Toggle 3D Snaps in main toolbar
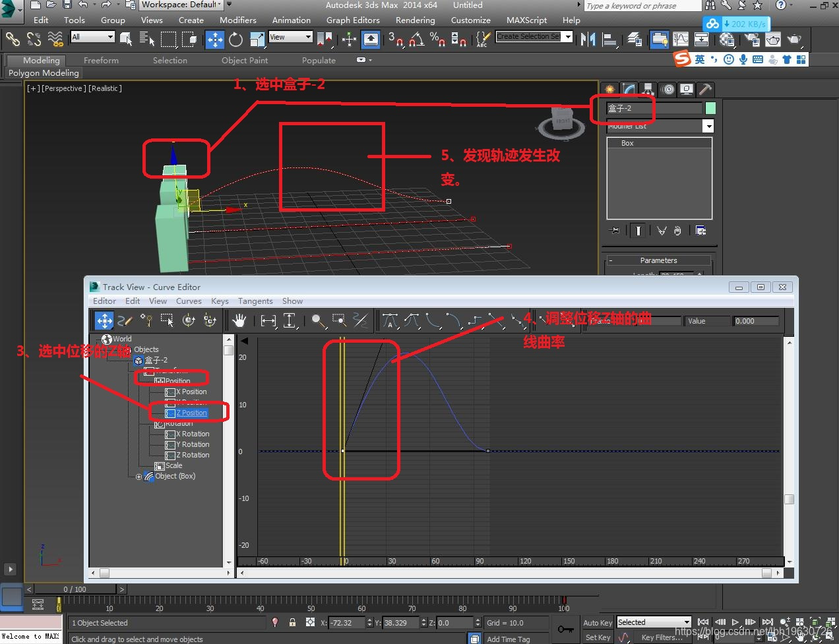Image resolution: width=839 pixels, height=644 pixels. coord(396,40)
